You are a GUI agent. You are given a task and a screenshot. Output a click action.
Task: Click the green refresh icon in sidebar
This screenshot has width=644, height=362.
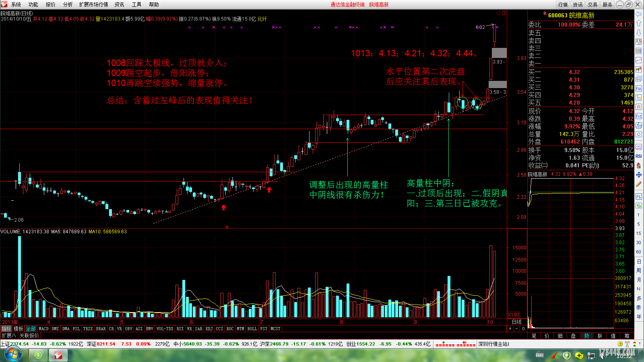[639, 206]
